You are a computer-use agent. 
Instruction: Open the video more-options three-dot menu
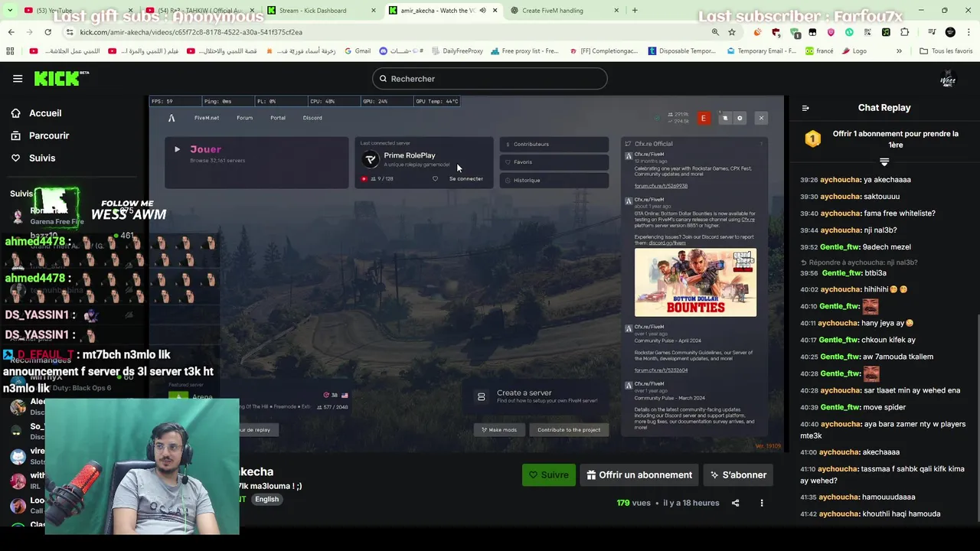[x=761, y=503]
